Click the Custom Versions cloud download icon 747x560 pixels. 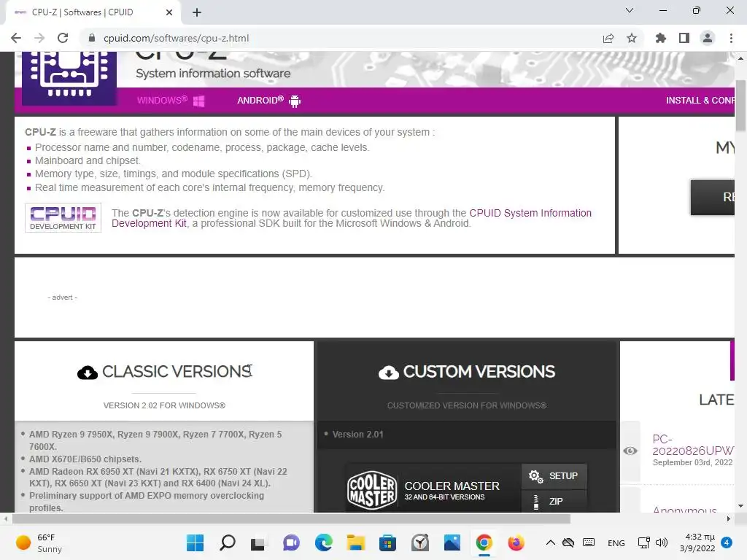(389, 373)
